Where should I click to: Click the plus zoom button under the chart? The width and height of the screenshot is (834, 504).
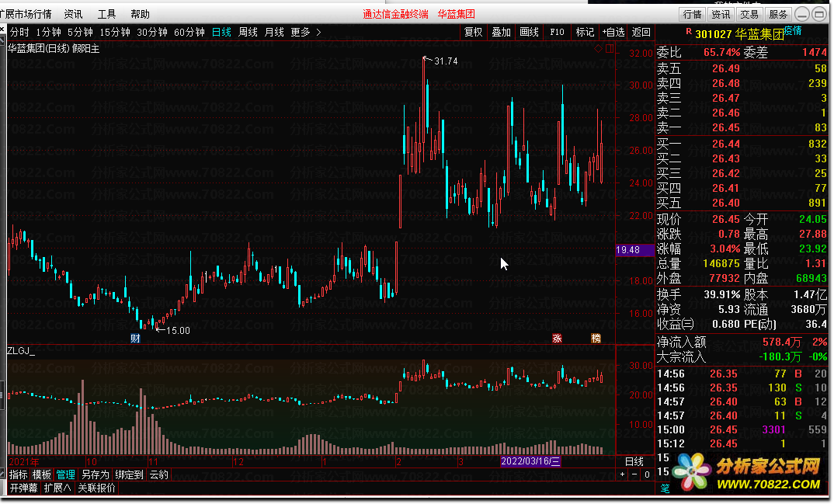click(622, 474)
